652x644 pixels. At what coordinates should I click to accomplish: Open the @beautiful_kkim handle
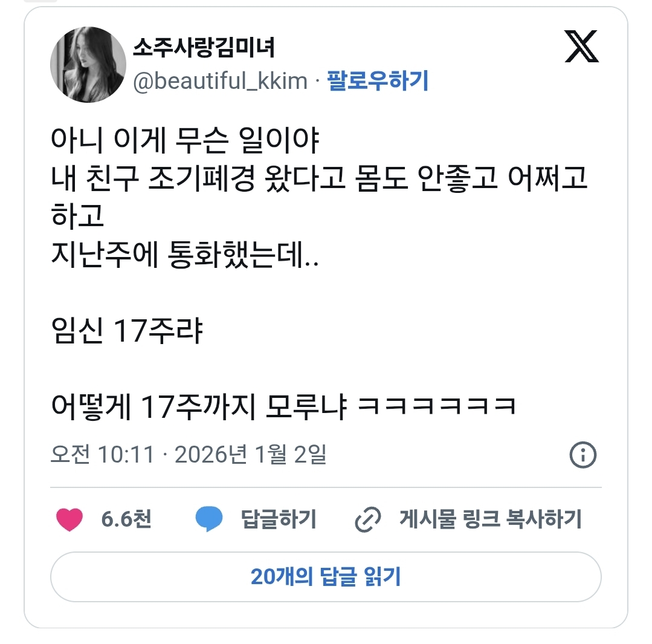click(x=221, y=80)
